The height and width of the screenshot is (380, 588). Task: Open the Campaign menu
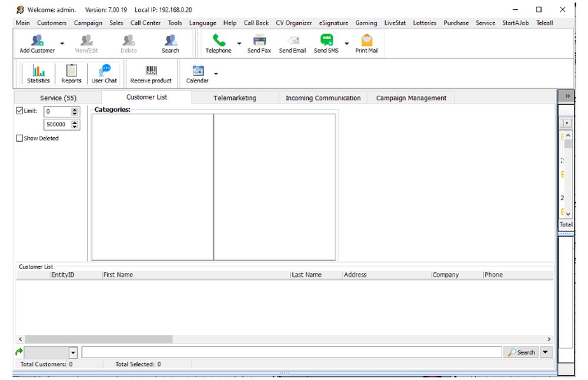pos(88,22)
